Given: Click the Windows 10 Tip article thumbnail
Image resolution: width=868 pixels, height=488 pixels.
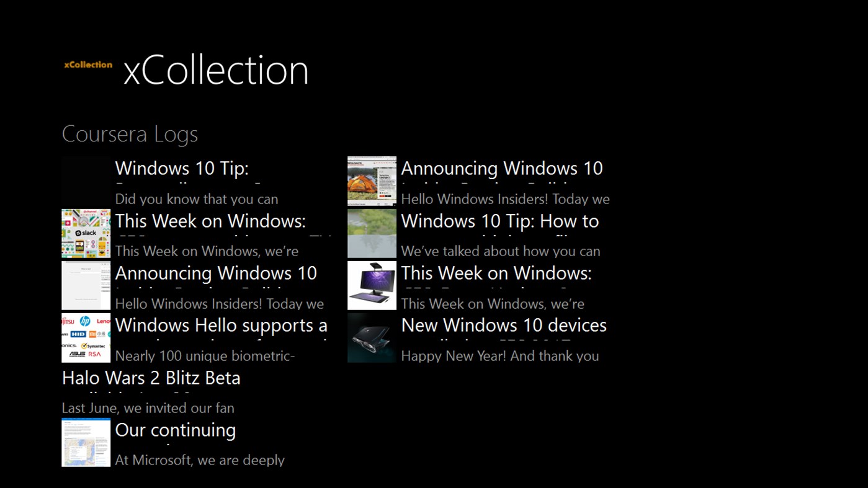Looking at the screenshot, I should (x=86, y=180).
